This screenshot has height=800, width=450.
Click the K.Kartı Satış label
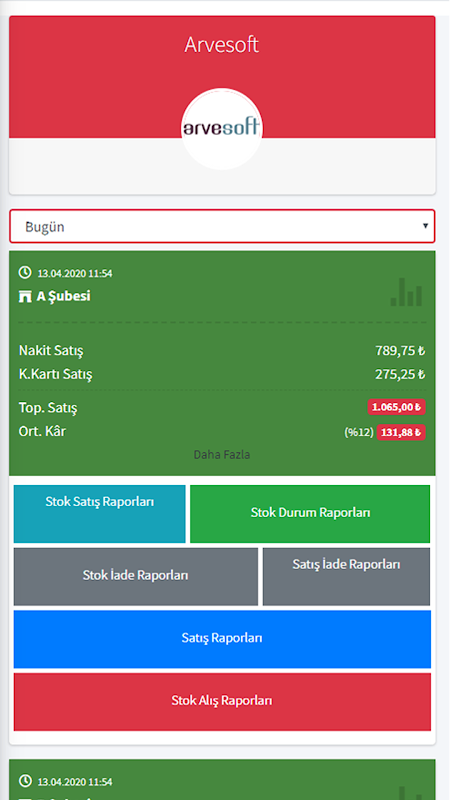click(x=56, y=375)
